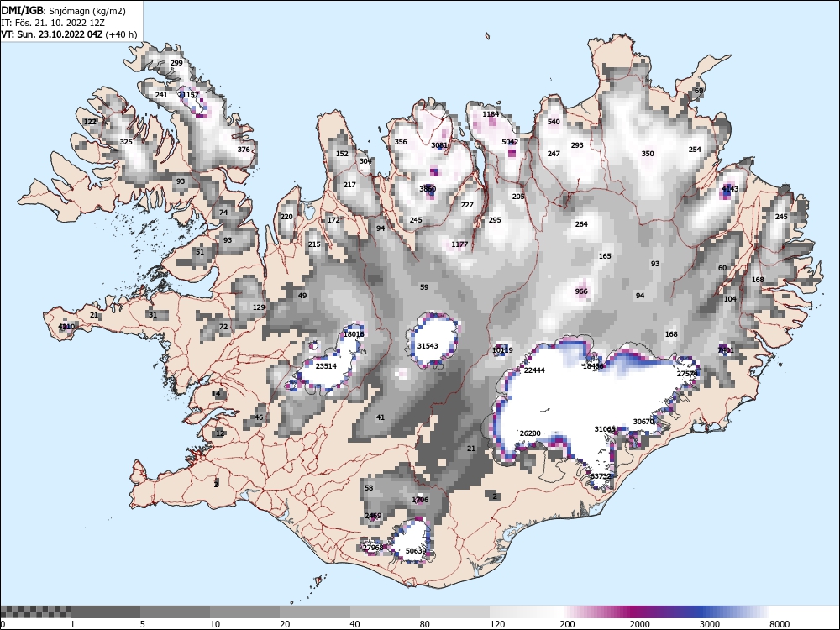Click the map value '1706'

point(420,500)
